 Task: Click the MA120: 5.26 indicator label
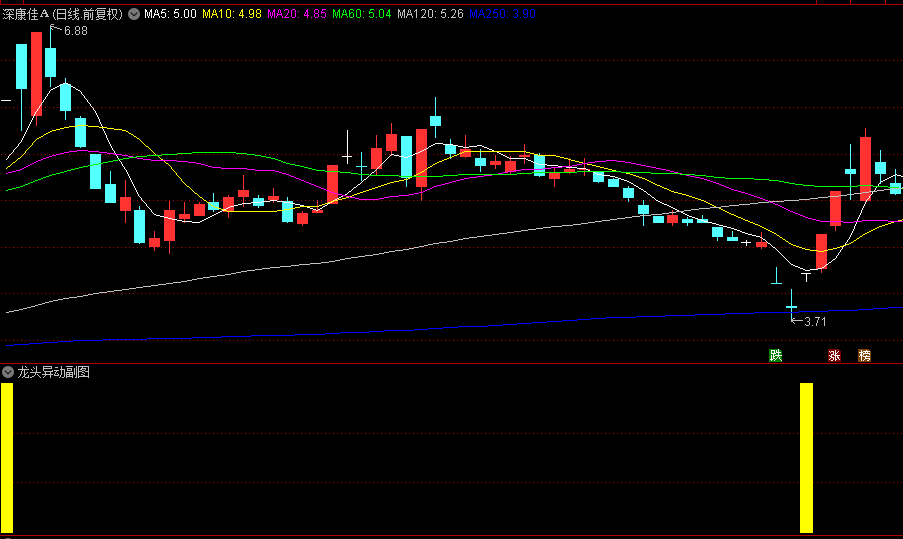pos(430,14)
